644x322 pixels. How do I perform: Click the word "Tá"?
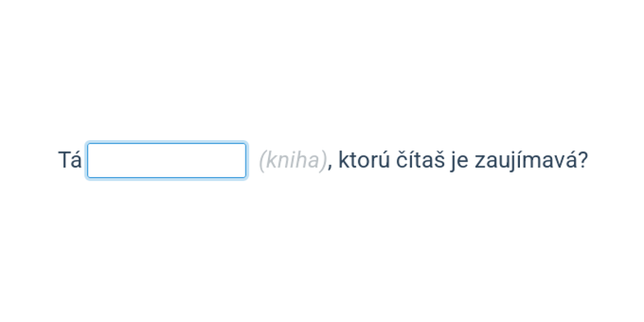pos(69,159)
